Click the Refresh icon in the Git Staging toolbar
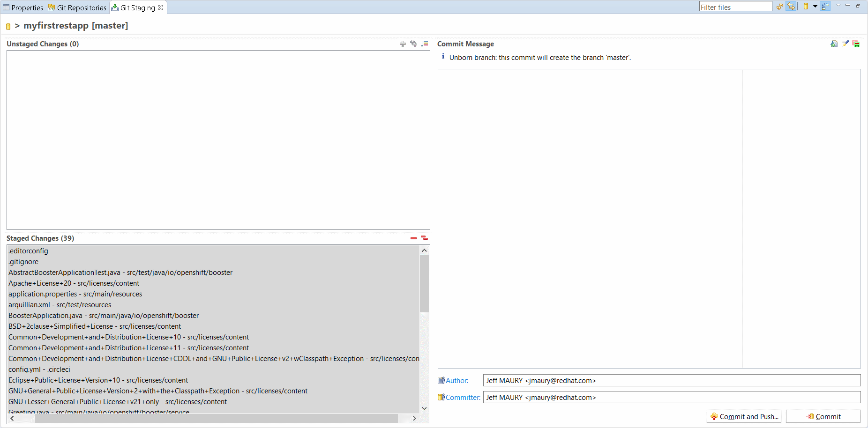 [780, 6]
